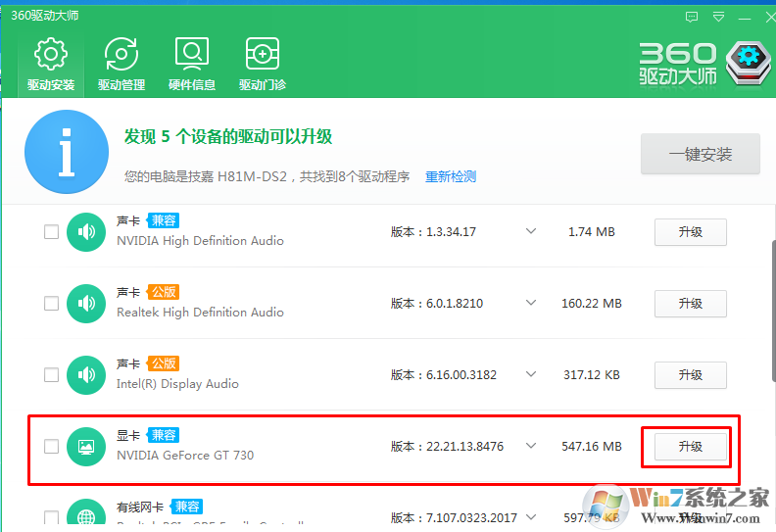
Task: Expand version dropdown for version 1.3.34.17
Action: [x=531, y=232]
